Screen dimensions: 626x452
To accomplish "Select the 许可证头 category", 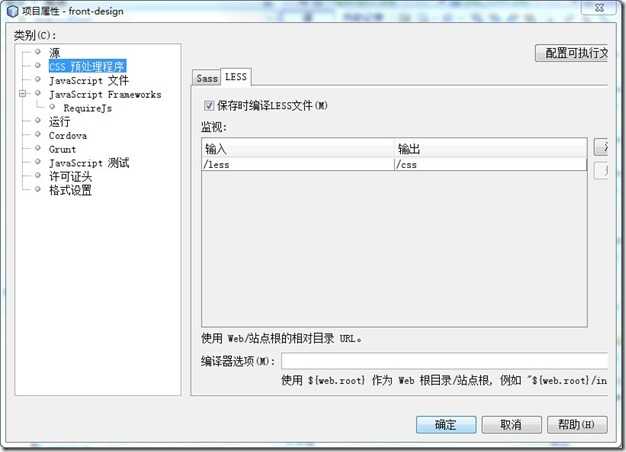I will [x=70, y=176].
